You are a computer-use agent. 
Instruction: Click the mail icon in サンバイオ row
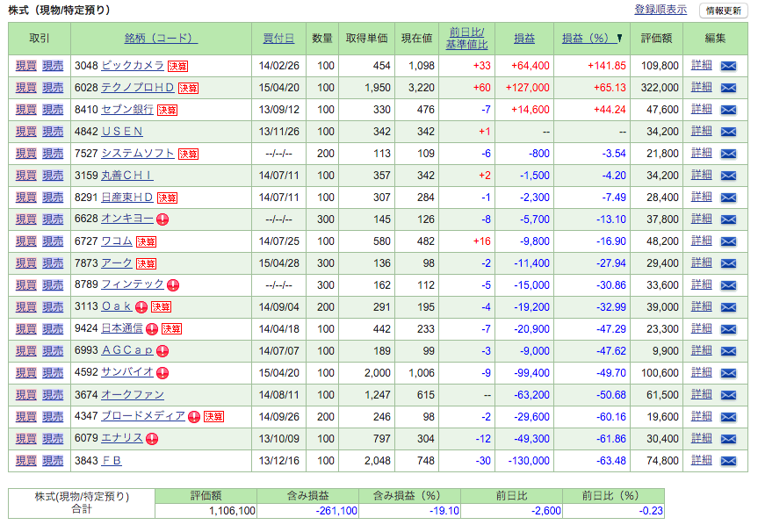pyautogui.click(x=728, y=373)
